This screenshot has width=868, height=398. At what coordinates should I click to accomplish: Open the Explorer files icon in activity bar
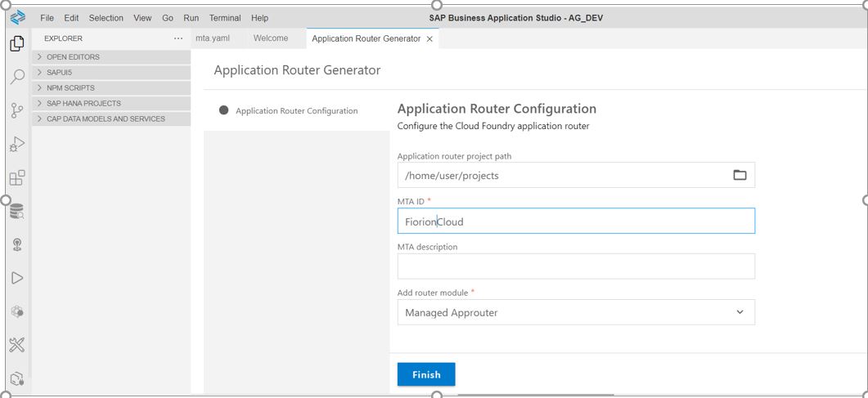pyautogui.click(x=16, y=44)
